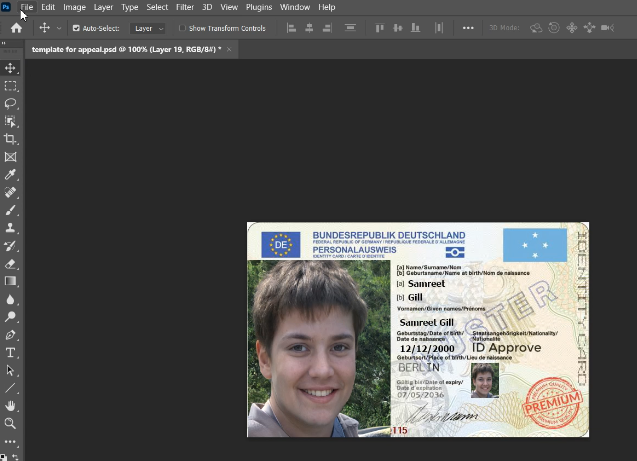The image size is (637, 461).
Task: Open the Plugins menu
Action: [x=259, y=7]
